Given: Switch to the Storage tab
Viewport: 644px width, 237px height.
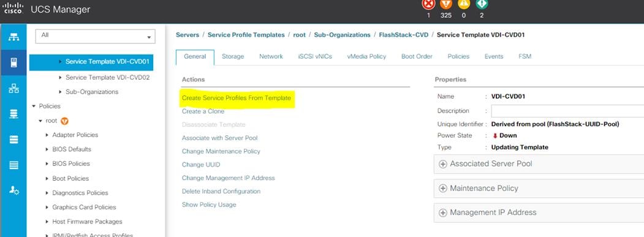Looking at the screenshot, I should coord(233,57).
